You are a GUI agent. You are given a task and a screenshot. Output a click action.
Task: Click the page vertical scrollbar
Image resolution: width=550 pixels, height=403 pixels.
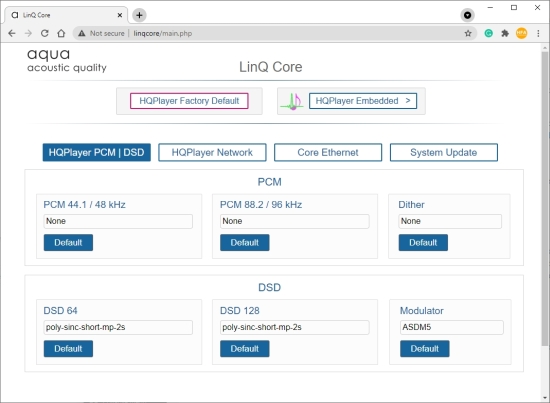coord(545,198)
